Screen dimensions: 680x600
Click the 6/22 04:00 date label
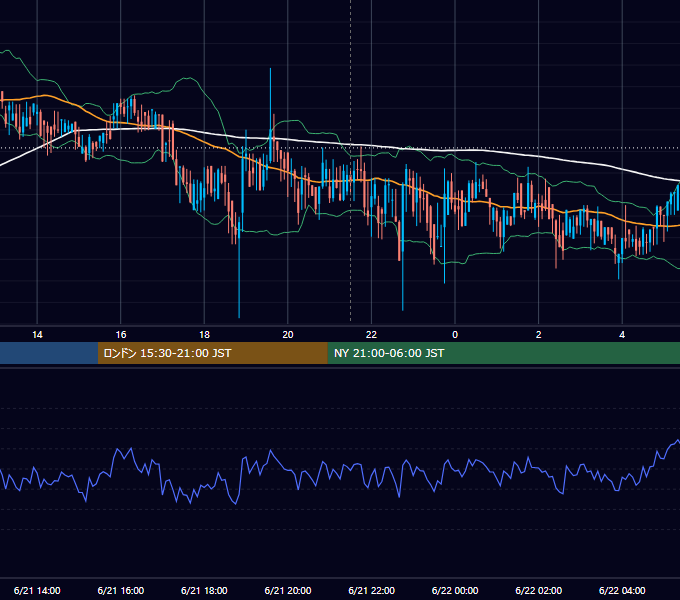[x=622, y=590]
